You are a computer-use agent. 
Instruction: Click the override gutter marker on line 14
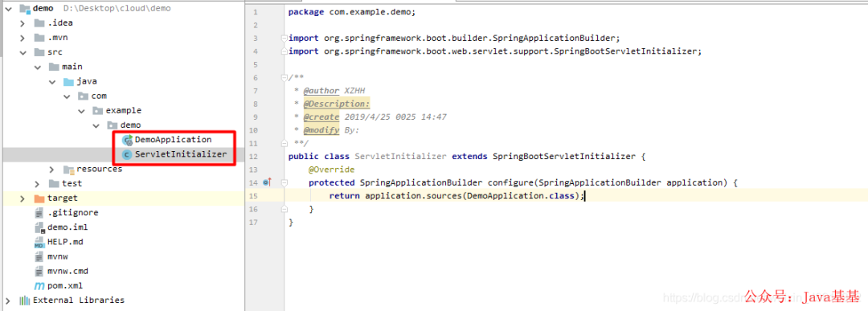[x=268, y=182]
